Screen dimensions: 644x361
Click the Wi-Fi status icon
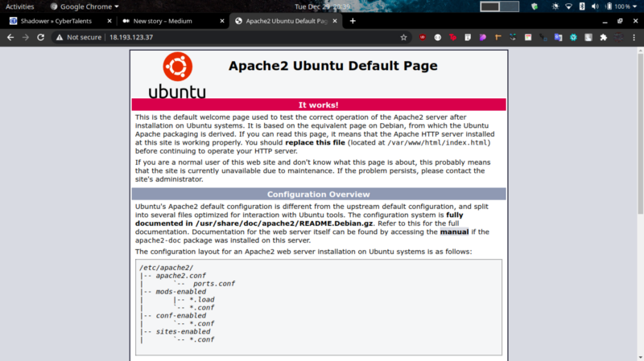pyautogui.click(x=568, y=6)
